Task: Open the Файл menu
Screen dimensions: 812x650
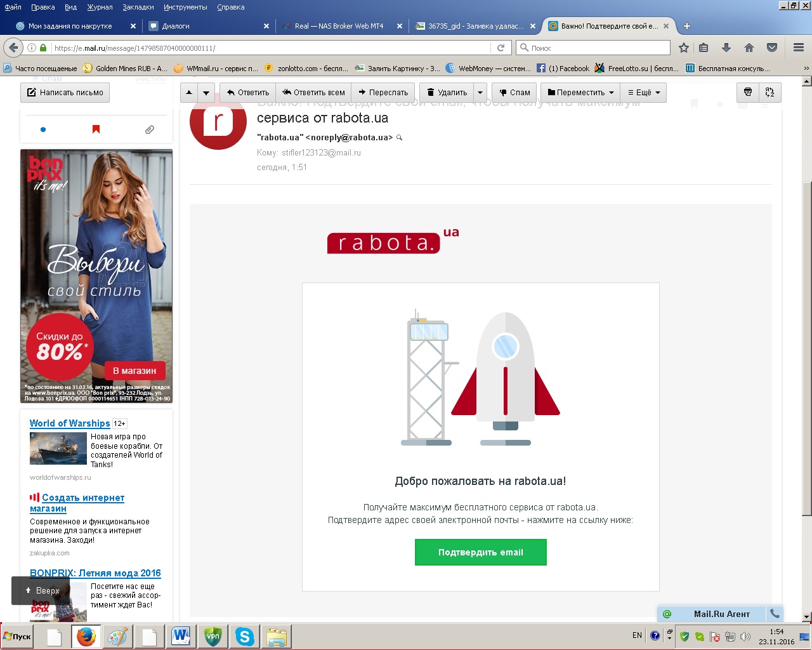Action: 13,7
